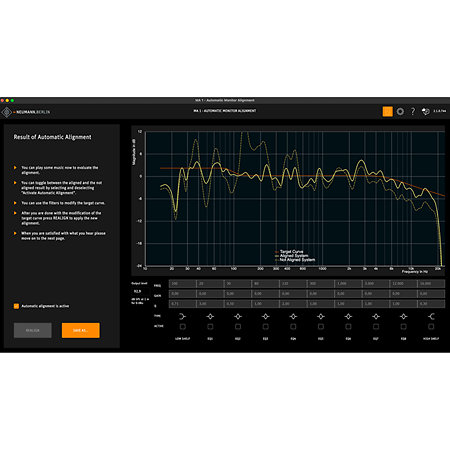
Task: Enable the EQ2 active checkbox
Action: pyautogui.click(x=238, y=327)
